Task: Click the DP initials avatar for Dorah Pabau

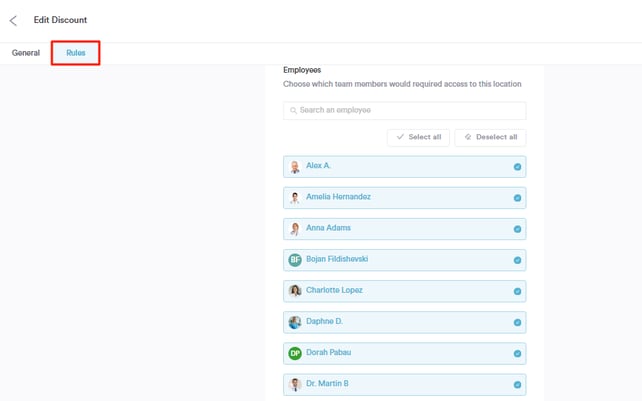Action: click(x=295, y=353)
